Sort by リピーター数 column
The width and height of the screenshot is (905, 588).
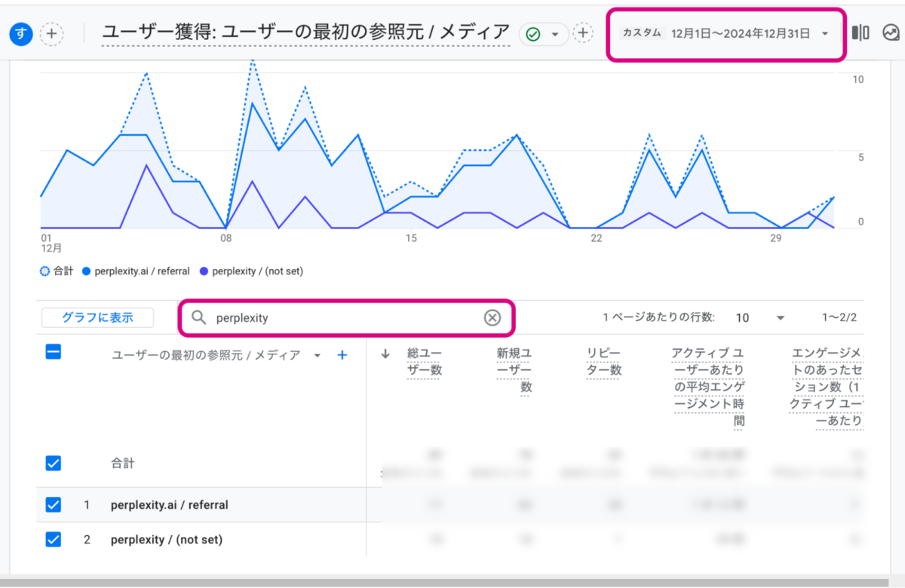pyautogui.click(x=604, y=361)
